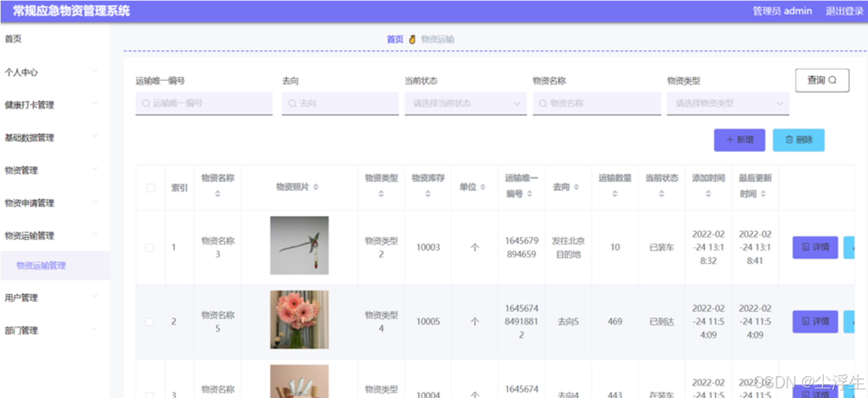Viewport: 868px width, 398px height.
Task: Expand the 部门管理 sidebar menu
Action: [x=55, y=331]
